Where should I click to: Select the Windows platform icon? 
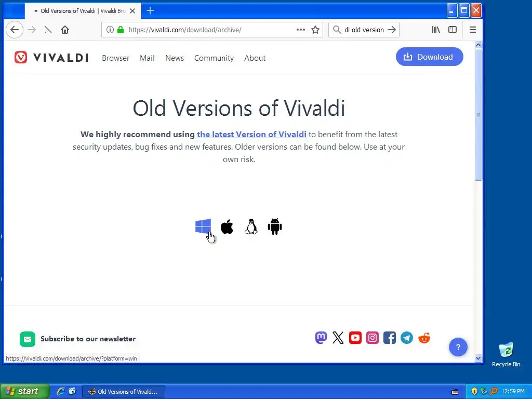tap(203, 226)
